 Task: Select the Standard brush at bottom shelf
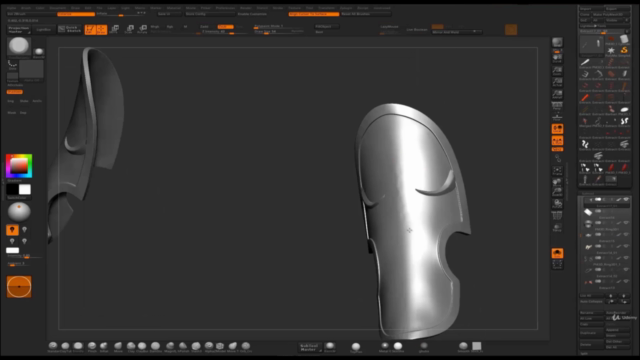53,347
